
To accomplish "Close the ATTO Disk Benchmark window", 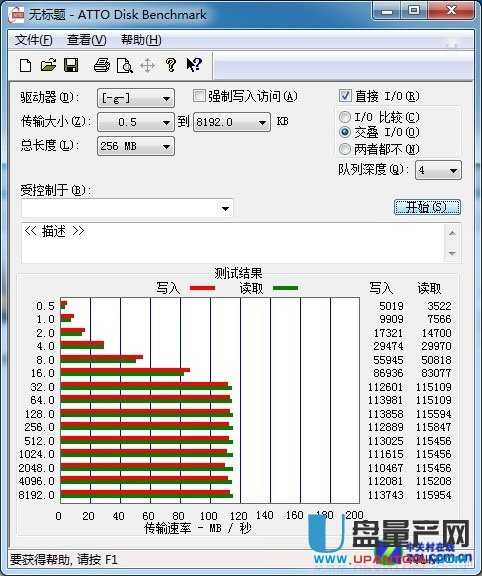I will point(451,10).
